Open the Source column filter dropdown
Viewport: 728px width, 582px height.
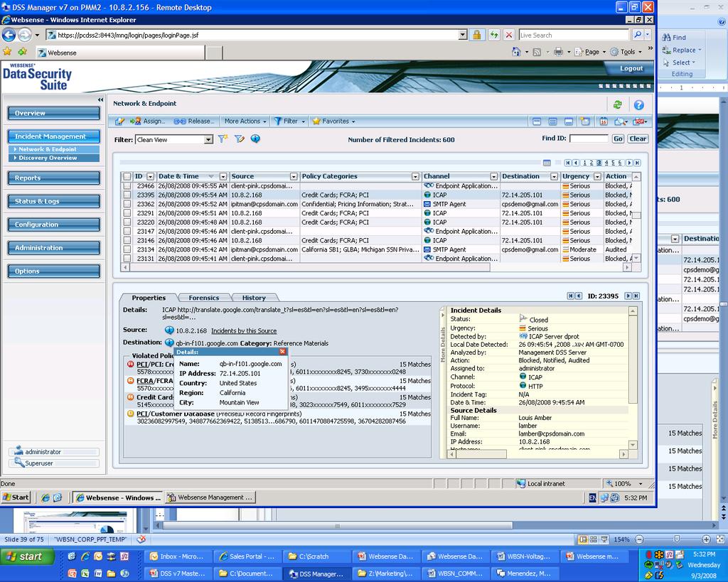point(294,177)
